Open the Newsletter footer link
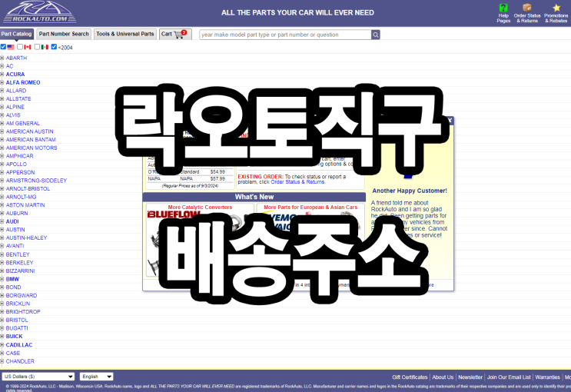Viewport: 571px width, 392px height. tap(470, 377)
